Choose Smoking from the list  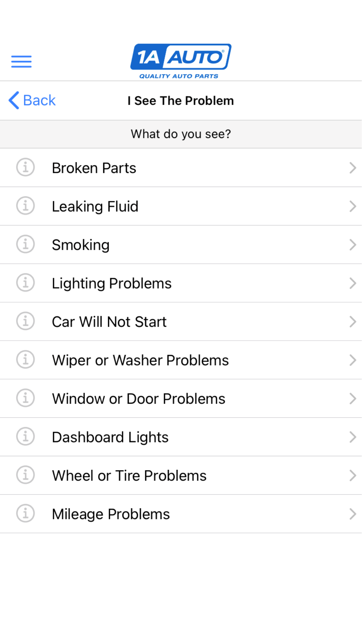tap(81, 245)
